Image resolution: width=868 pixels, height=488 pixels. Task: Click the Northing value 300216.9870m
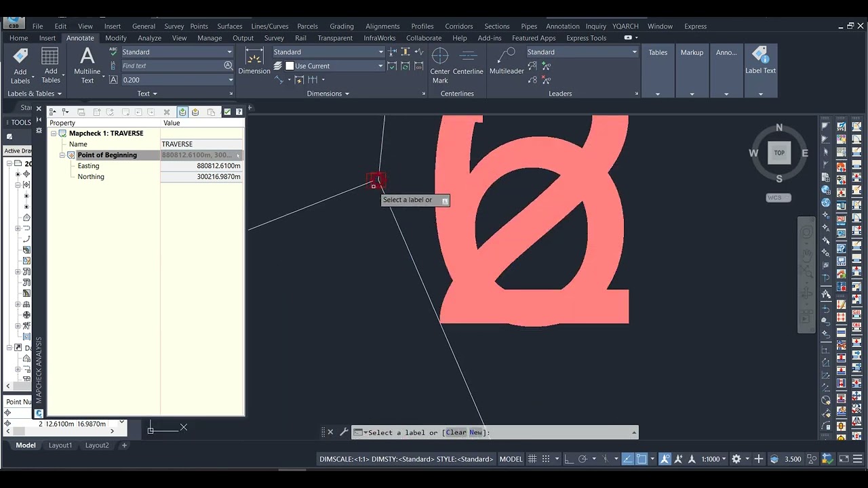coord(201,177)
